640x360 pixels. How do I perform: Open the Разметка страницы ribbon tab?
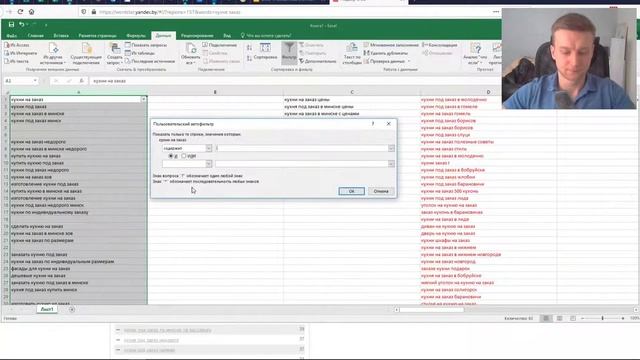97,36
